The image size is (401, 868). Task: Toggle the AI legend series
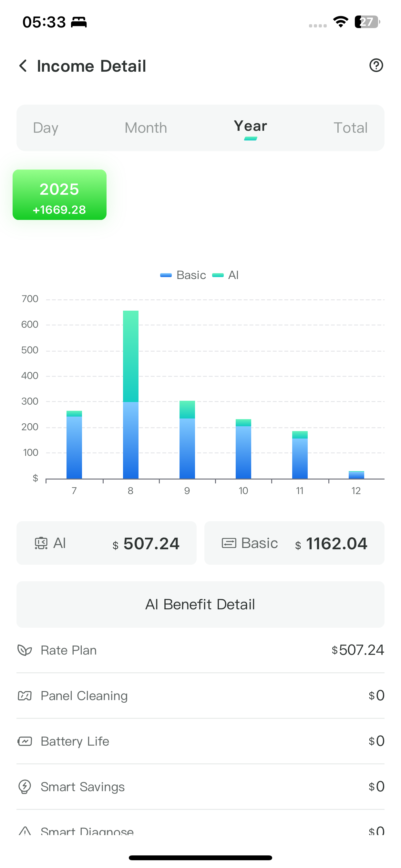tap(226, 275)
